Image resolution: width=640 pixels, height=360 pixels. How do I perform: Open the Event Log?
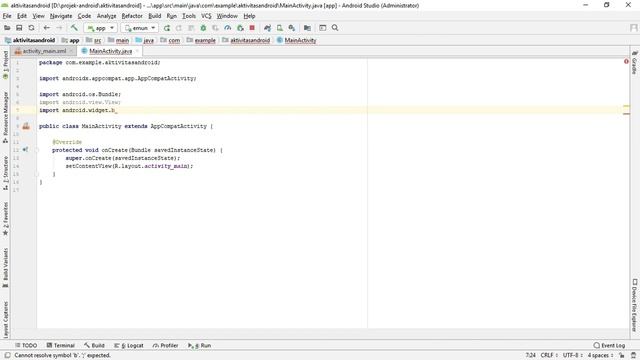point(609,345)
